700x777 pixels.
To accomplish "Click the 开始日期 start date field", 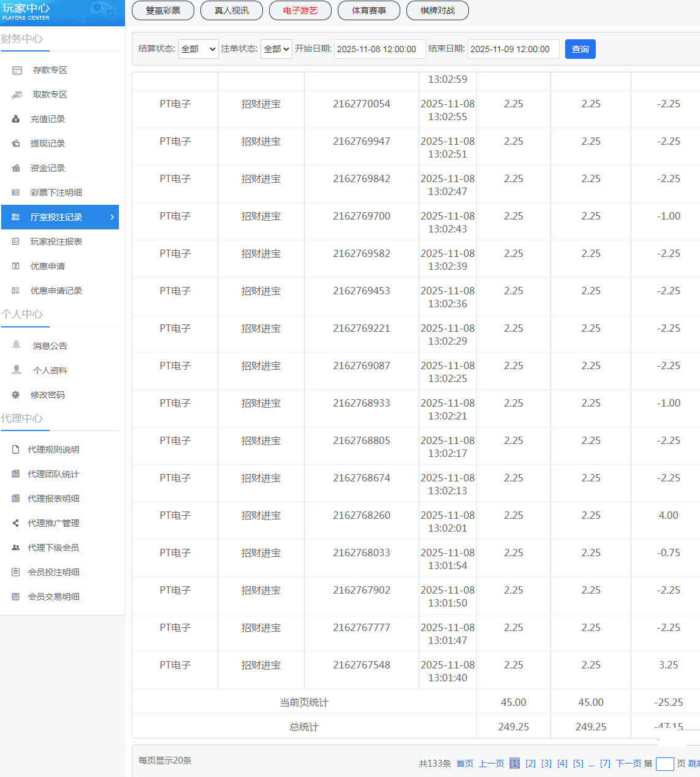I will 379,49.
